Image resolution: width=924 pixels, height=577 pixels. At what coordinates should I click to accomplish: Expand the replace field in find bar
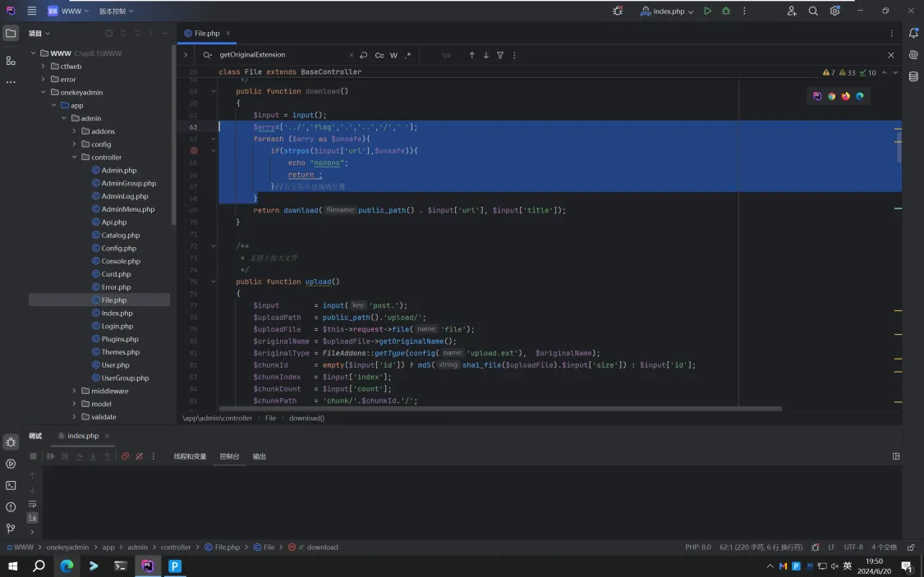pyautogui.click(x=186, y=55)
